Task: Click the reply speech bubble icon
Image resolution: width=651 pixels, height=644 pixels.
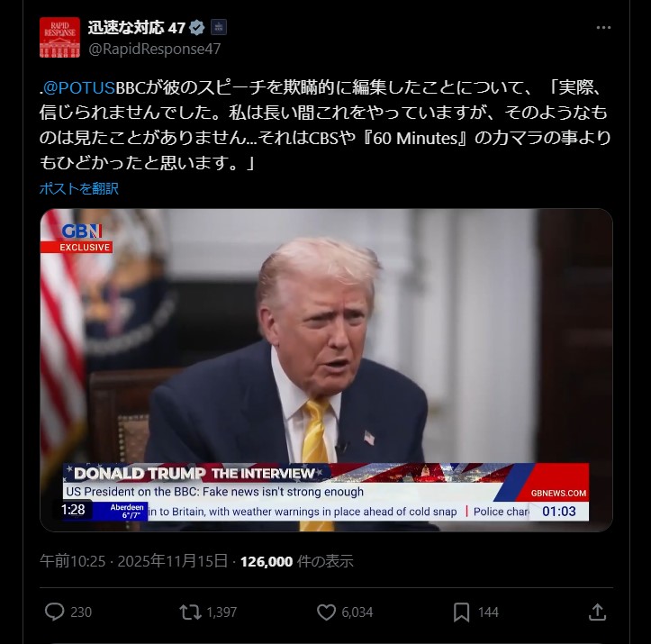Action: [54, 612]
